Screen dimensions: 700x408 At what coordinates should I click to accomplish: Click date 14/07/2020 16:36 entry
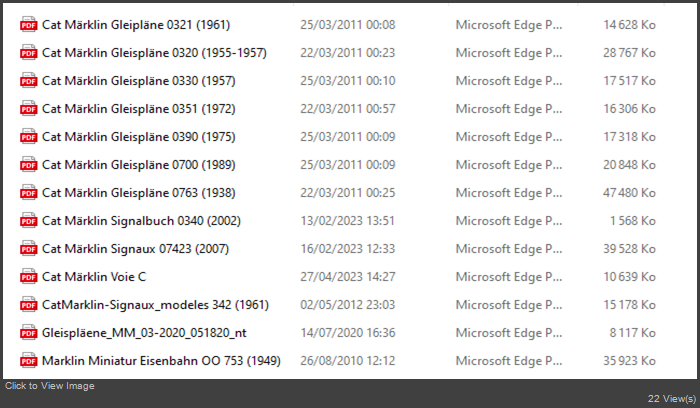[x=347, y=333]
